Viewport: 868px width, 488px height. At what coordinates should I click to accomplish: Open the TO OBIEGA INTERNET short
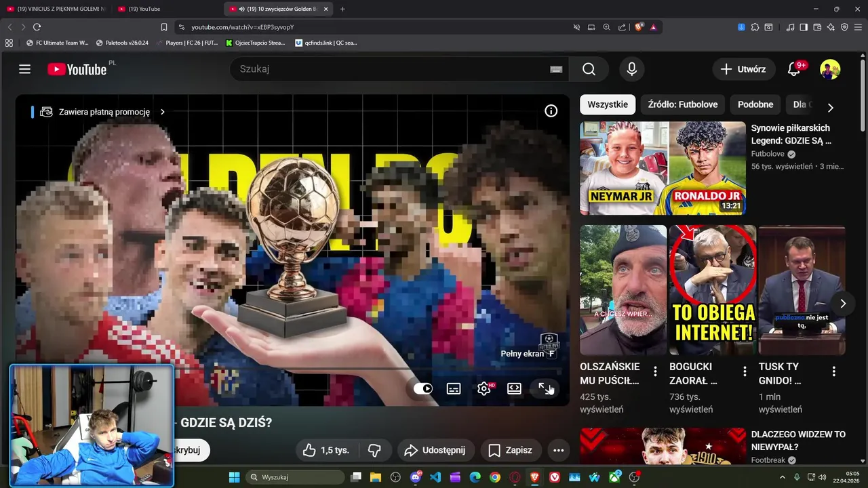coord(712,290)
